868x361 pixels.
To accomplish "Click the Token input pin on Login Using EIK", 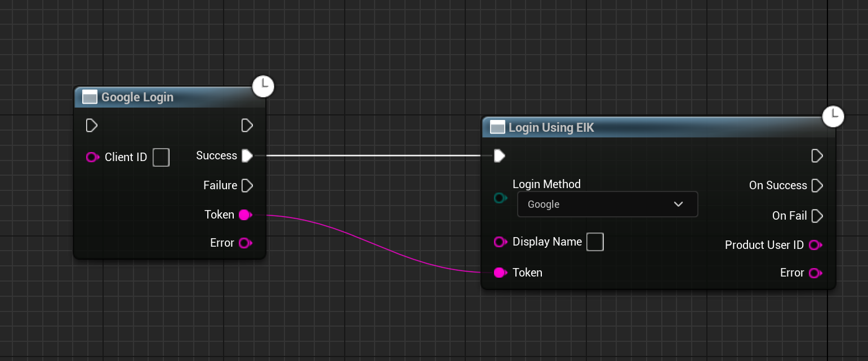I will (x=500, y=273).
